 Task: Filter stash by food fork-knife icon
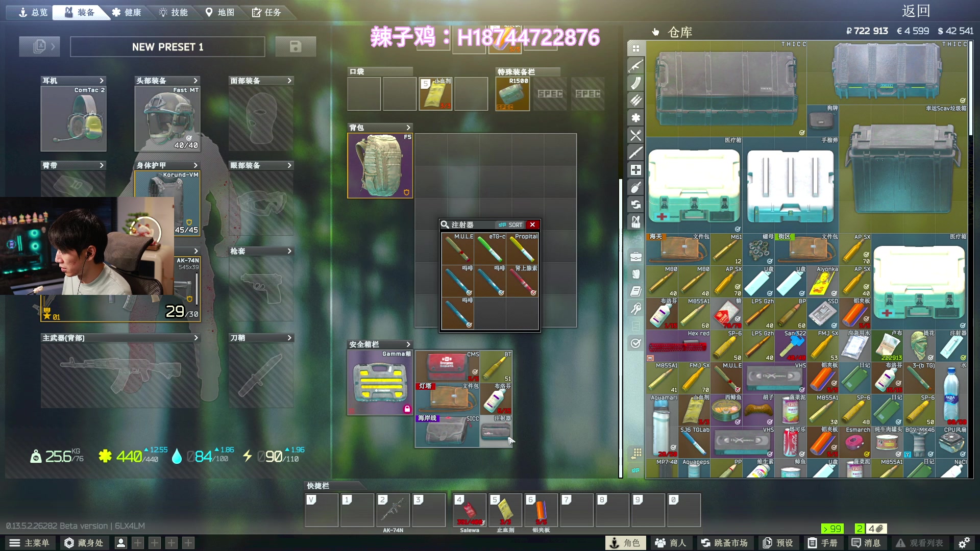(635, 135)
